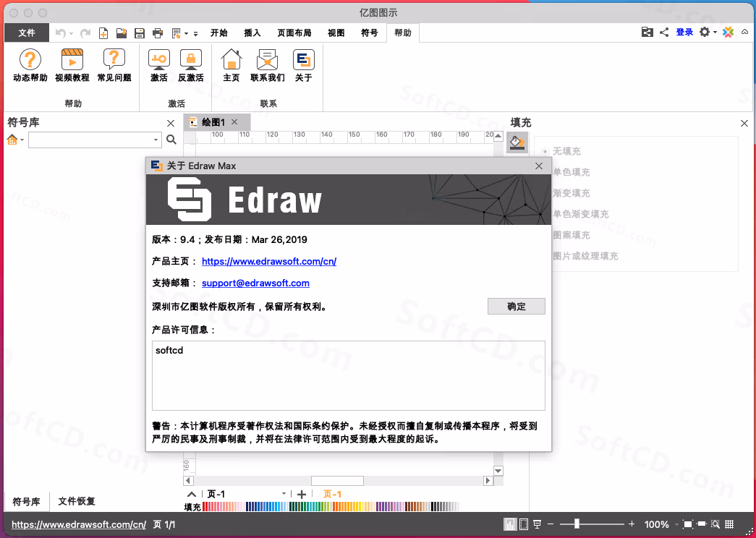Select the 图案填充 option
Viewport: 756px width, 538px height.
(x=572, y=235)
